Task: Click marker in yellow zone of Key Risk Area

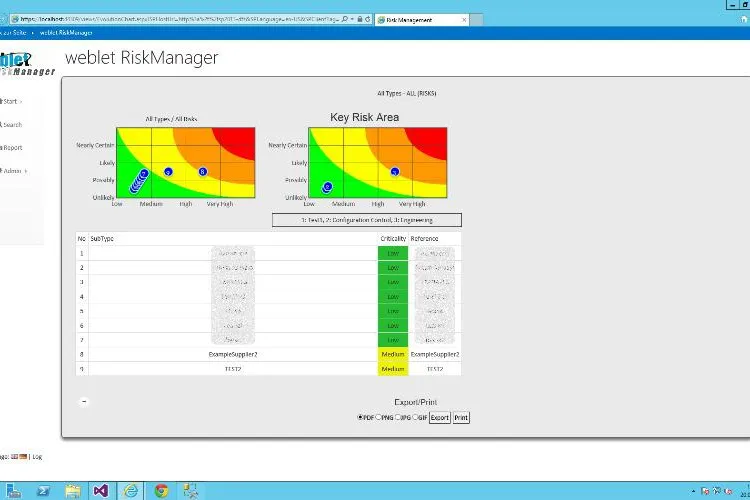Action: tap(395, 171)
